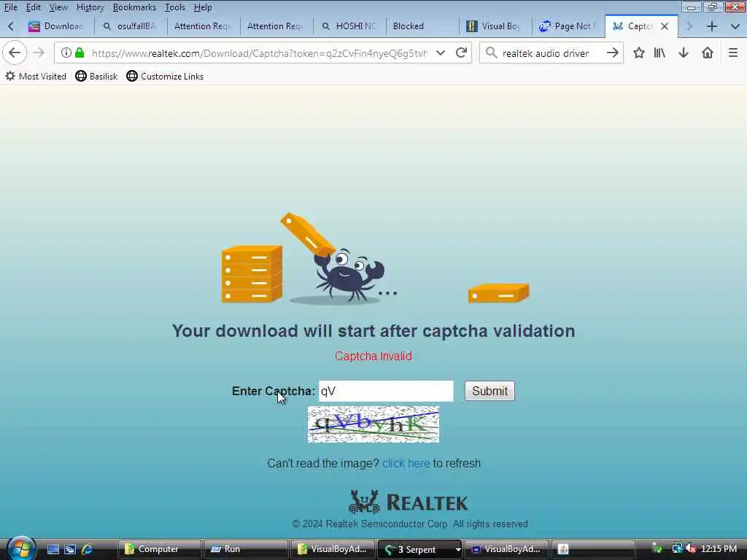Open the Library icon in toolbar
Viewport: 747px width, 560px height.
pos(659,52)
